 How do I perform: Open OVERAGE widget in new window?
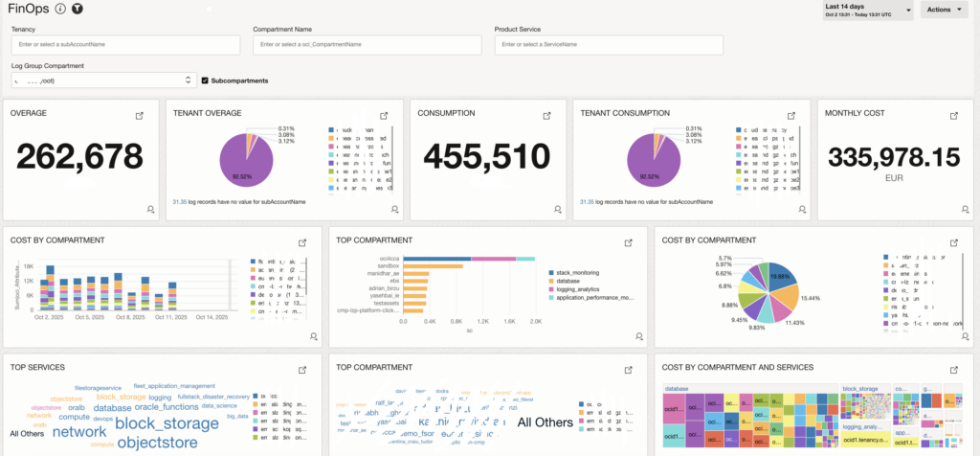point(140,115)
